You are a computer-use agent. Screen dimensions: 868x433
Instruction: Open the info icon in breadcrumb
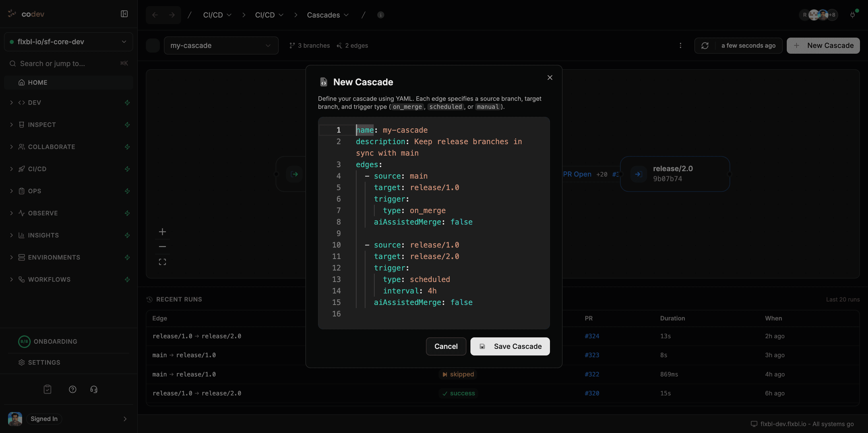click(380, 15)
